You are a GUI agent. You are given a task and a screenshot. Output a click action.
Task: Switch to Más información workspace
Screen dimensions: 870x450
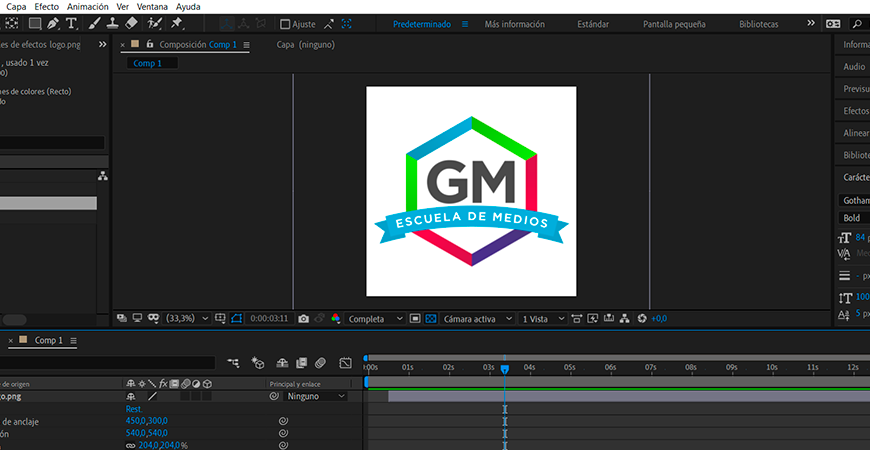click(514, 24)
